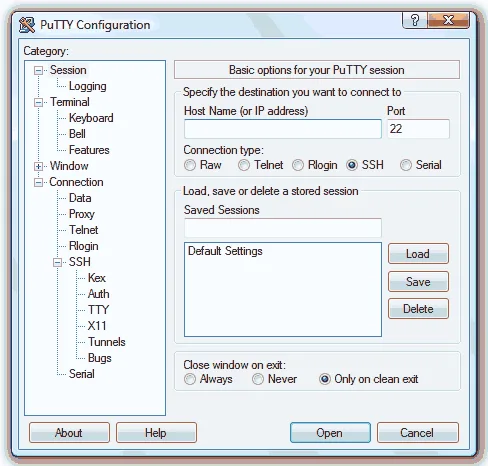Select Session category in tree
Image resolution: width=488 pixels, height=466 pixels.
click(x=68, y=70)
